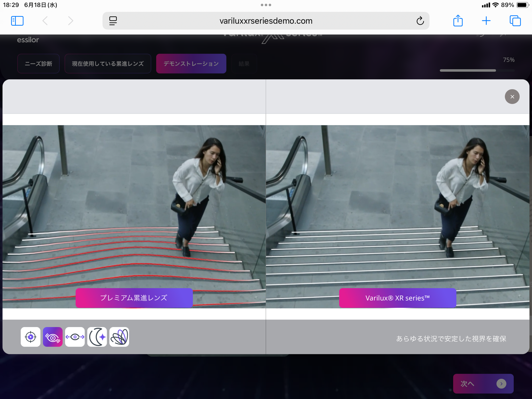Reload the current web page
532x399 pixels.
420,21
